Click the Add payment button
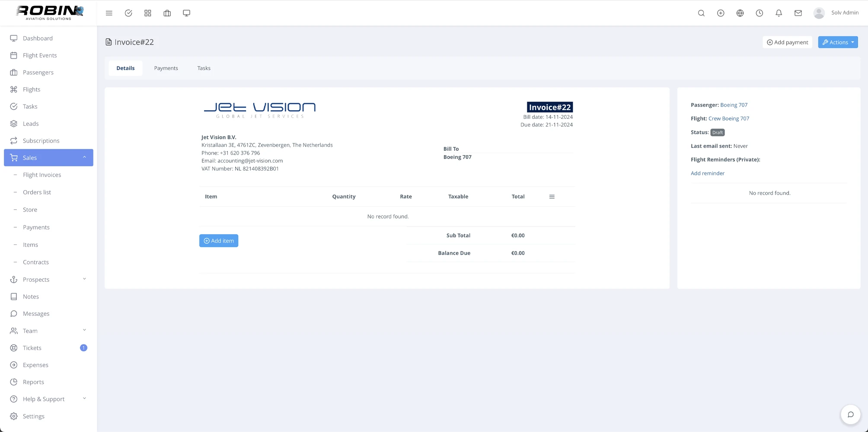The image size is (868, 432). 787,42
